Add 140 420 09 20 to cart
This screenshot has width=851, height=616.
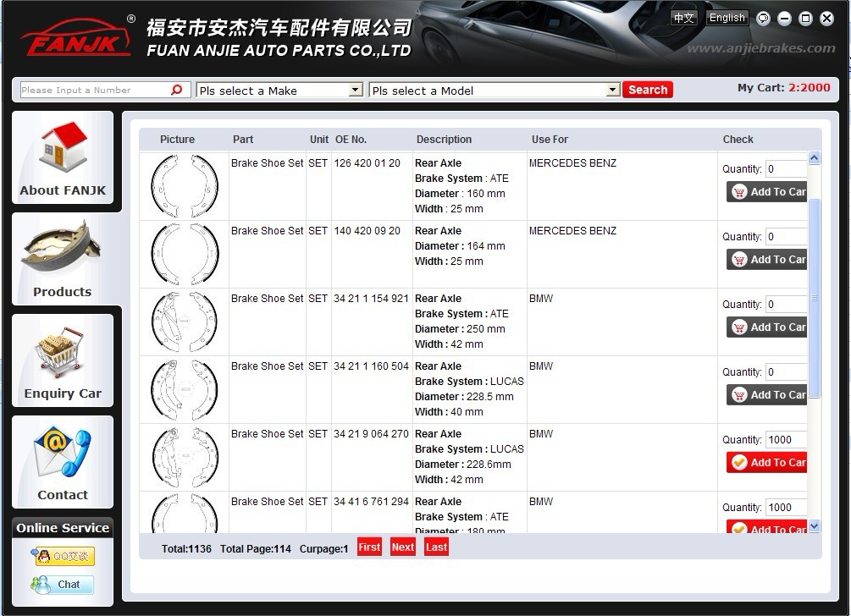(x=767, y=259)
